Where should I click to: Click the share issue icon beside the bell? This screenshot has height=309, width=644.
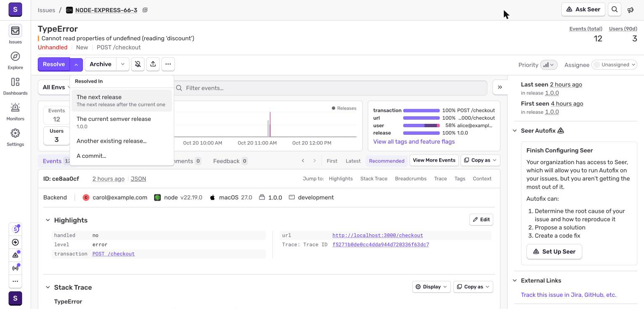pos(153,64)
